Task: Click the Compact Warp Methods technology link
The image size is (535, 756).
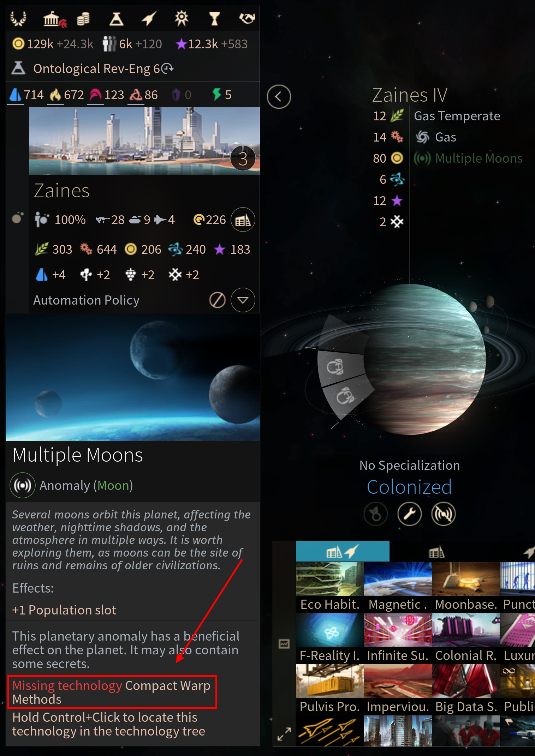Action: [111, 692]
